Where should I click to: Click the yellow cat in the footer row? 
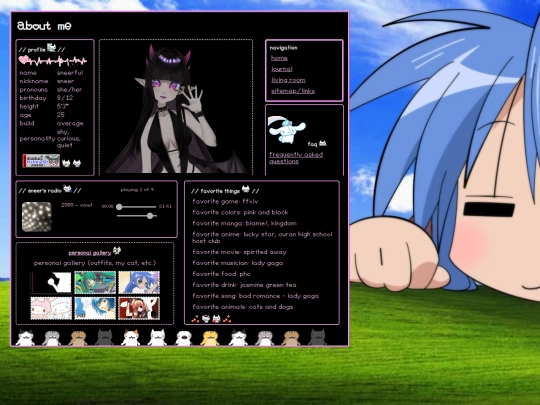(210, 338)
